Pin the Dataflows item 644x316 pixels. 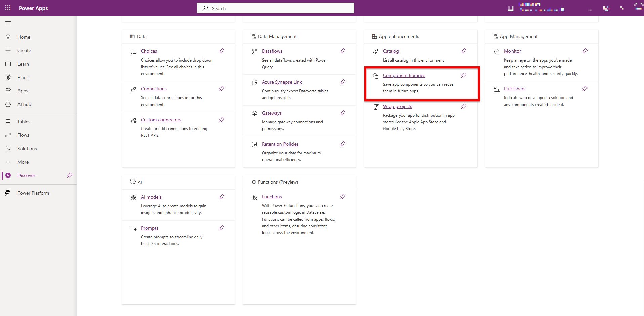coord(343,51)
